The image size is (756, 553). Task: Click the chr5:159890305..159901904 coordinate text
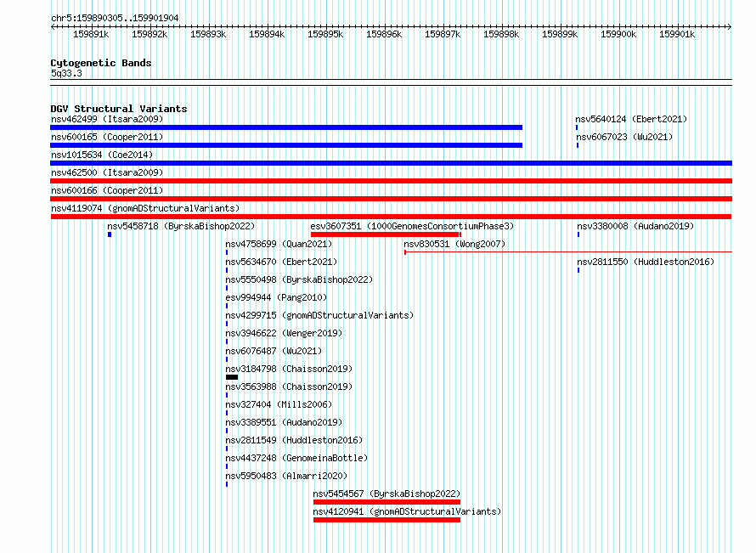pos(115,18)
